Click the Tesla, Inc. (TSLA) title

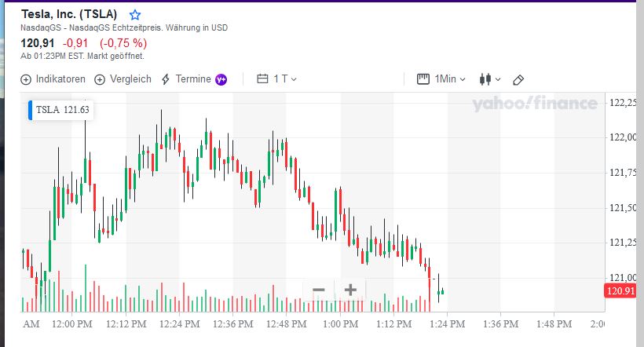pos(70,15)
